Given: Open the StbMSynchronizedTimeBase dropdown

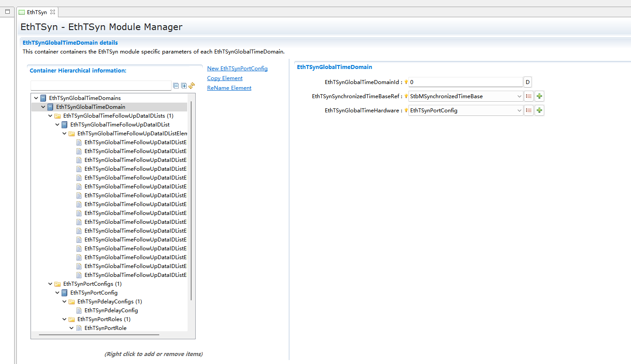Looking at the screenshot, I should 519,96.
